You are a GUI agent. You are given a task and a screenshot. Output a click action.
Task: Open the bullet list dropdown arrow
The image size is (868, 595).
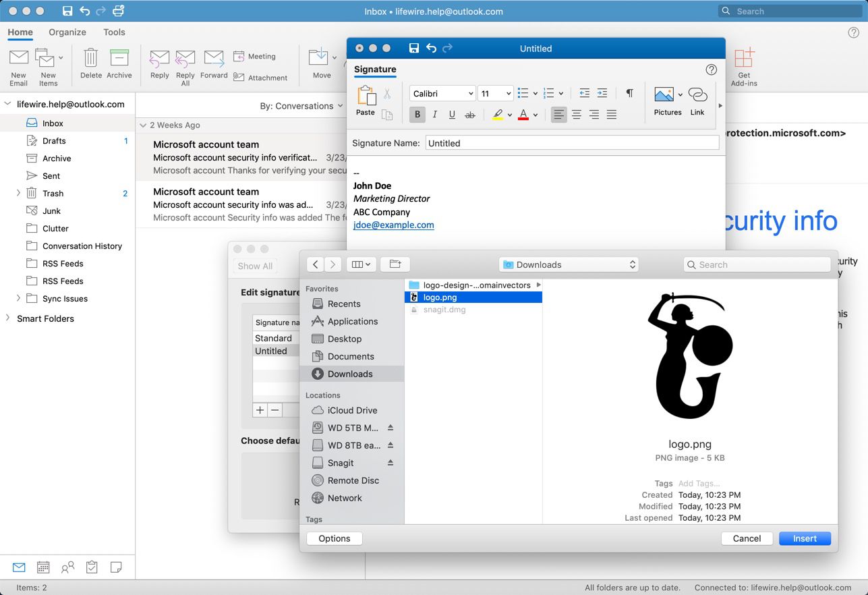pos(536,94)
